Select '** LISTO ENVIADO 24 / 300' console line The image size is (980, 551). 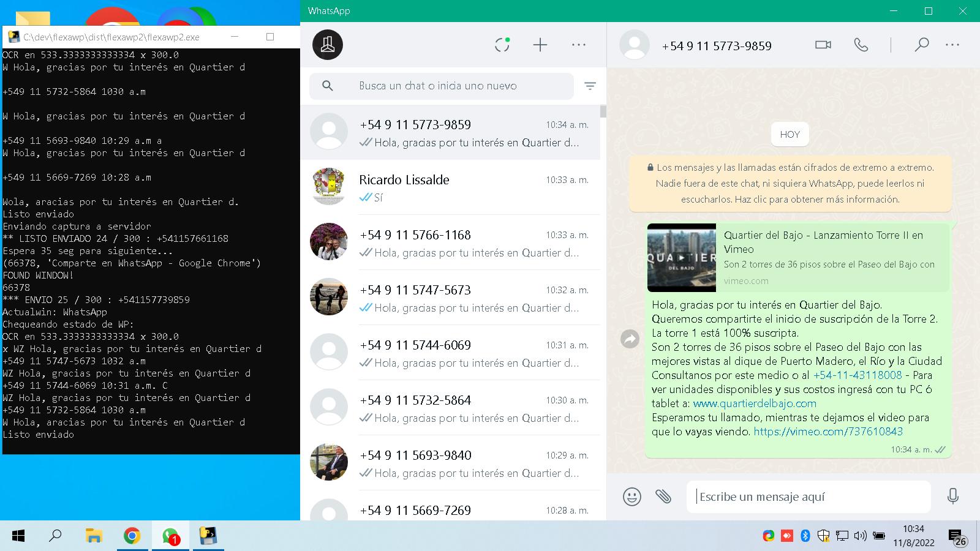pyautogui.click(x=116, y=238)
